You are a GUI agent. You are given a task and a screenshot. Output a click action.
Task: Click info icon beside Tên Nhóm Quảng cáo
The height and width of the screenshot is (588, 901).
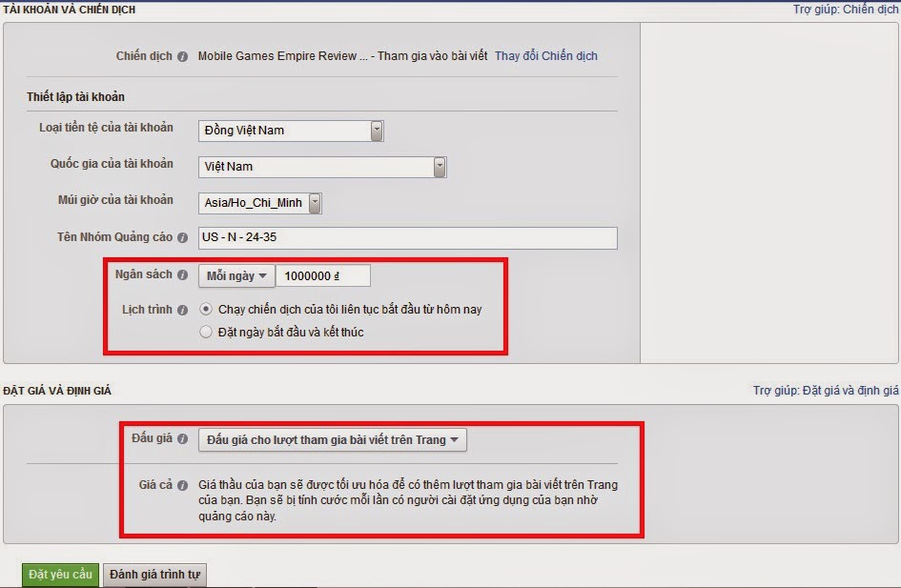pos(182,237)
